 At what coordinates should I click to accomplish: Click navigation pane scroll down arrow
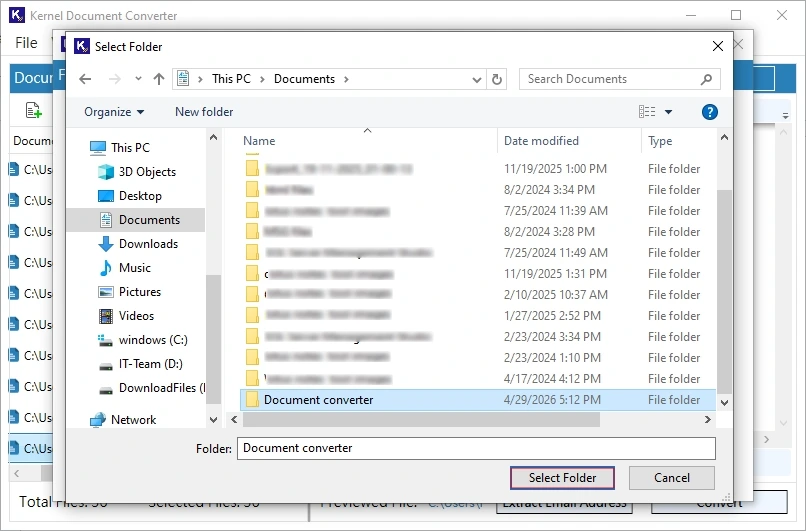213,420
